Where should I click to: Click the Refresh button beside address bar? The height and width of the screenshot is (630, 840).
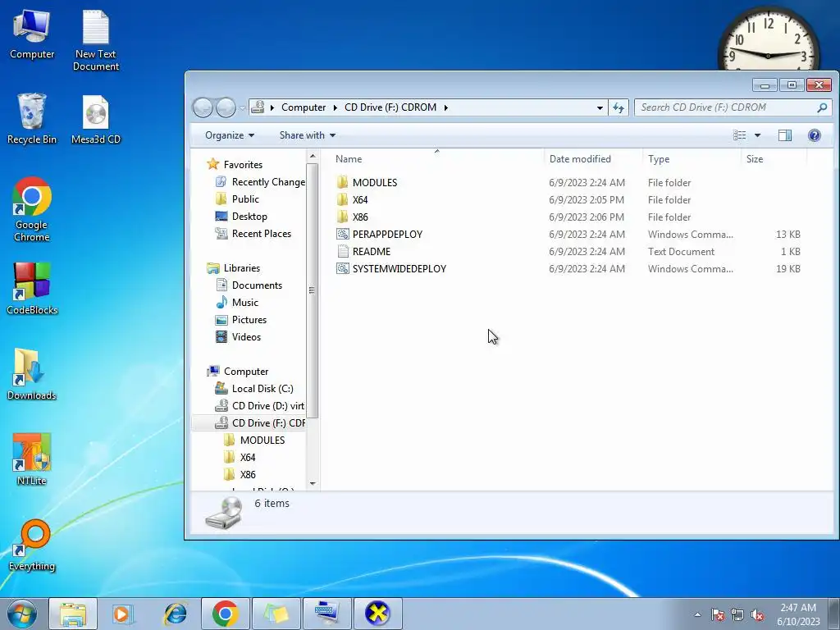[x=619, y=107]
